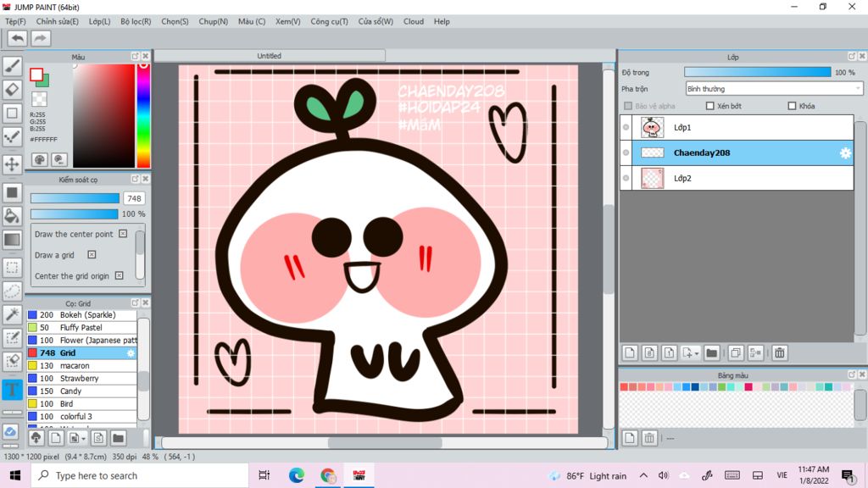This screenshot has width=868, height=488.
Task: Expand the add special layer dropdown
Action: point(697,353)
